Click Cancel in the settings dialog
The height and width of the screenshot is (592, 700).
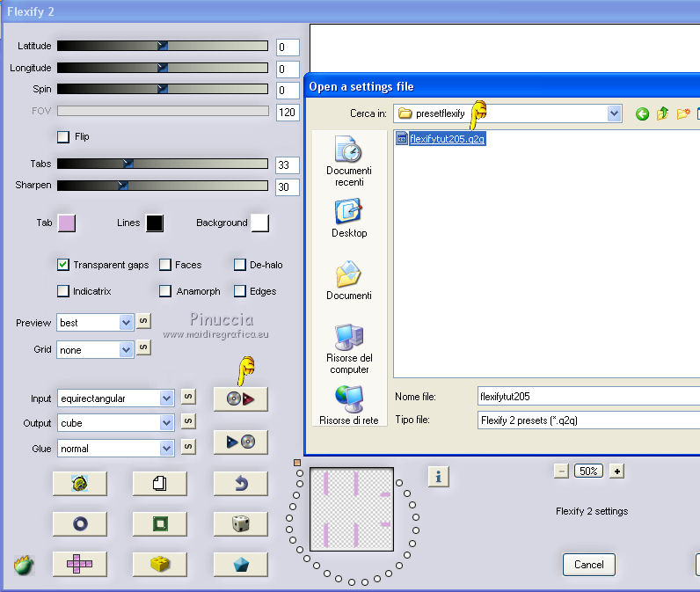(x=589, y=565)
